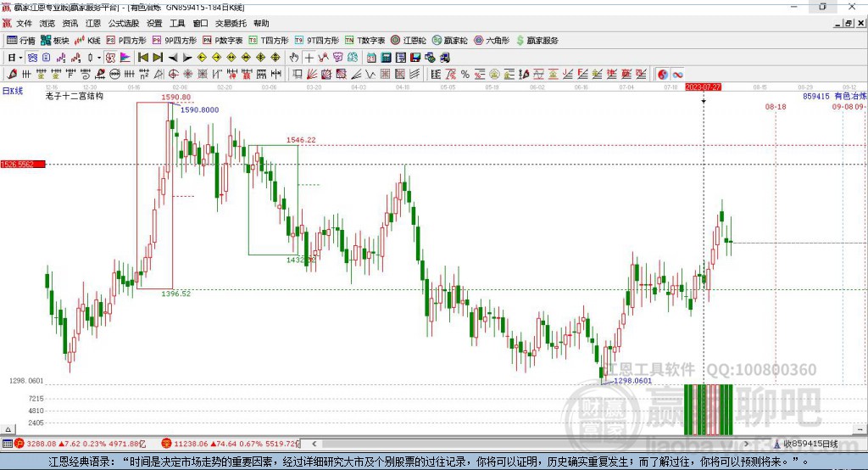Open the 9T四方形 tool button
Screen dimensions: 868x470
tap(317, 41)
